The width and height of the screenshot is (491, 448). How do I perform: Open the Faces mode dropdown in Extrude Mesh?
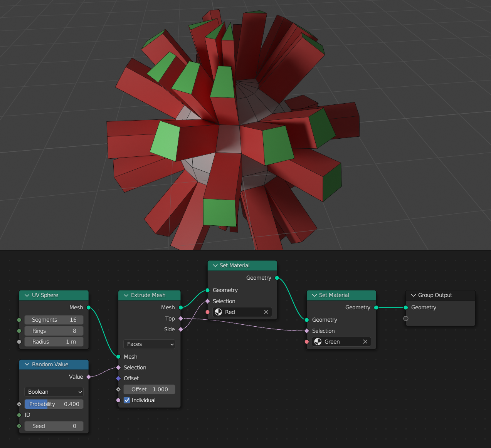pos(149,344)
